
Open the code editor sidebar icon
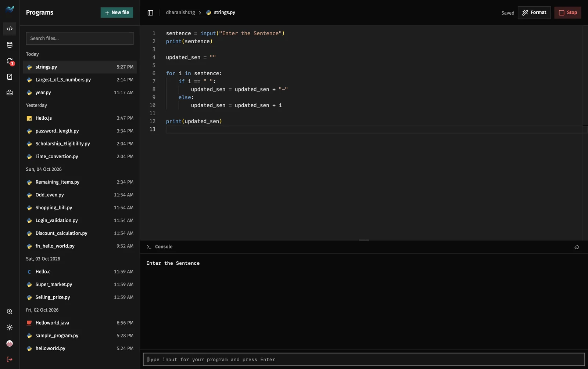10,29
